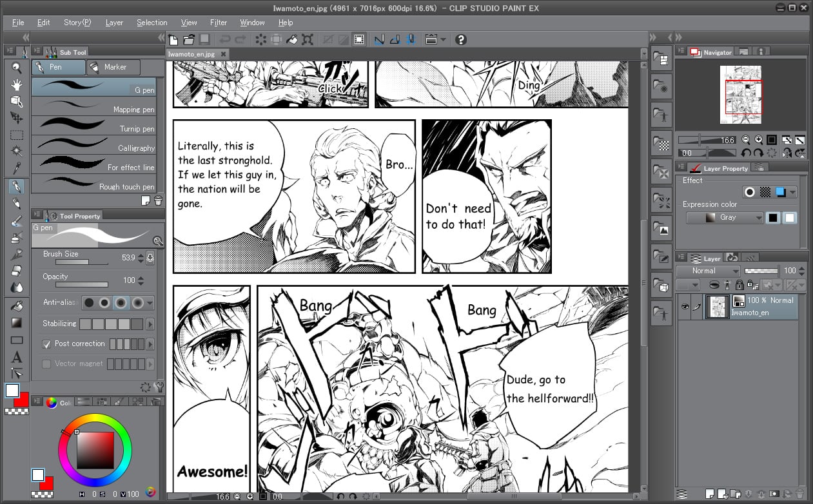Image resolution: width=813 pixels, height=504 pixels.
Task: Click the New file icon in command bar
Action: (x=173, y=39)
